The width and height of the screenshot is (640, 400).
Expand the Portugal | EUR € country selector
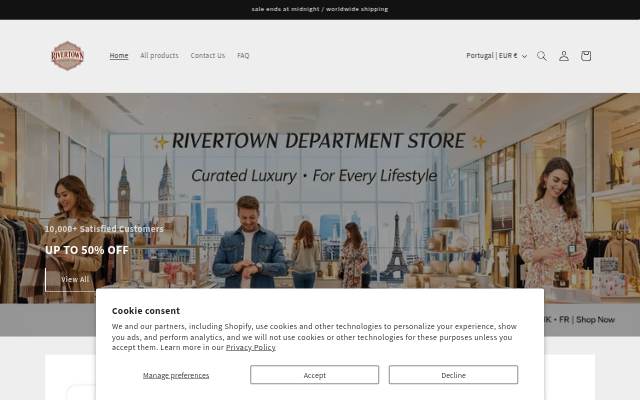pyautogui.click(x=496, y=56)
